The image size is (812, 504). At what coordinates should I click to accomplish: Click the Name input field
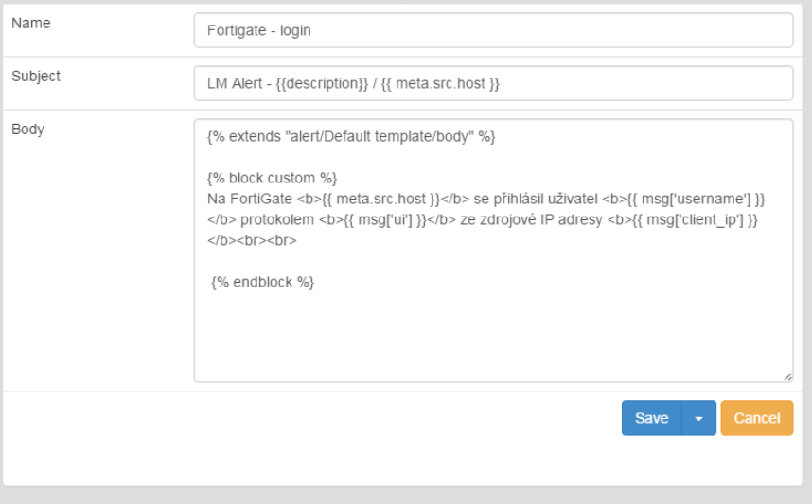point(492,30)
